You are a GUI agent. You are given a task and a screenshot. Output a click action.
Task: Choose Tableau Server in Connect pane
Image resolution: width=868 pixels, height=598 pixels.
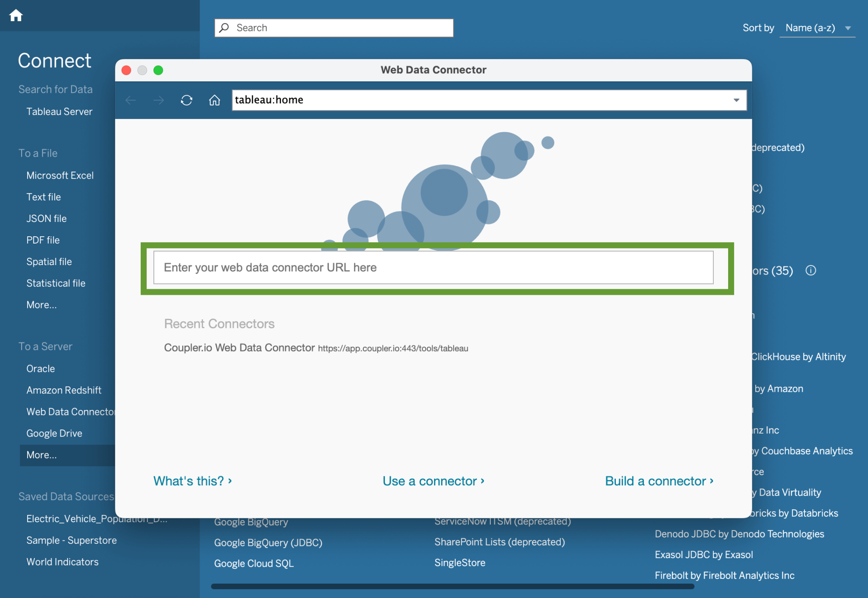[59, 111]
